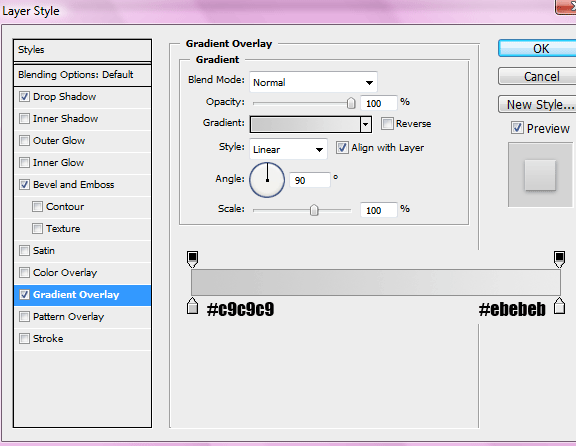Open the Blend Mode dropdown
The image size is (576, 446).
313,82
